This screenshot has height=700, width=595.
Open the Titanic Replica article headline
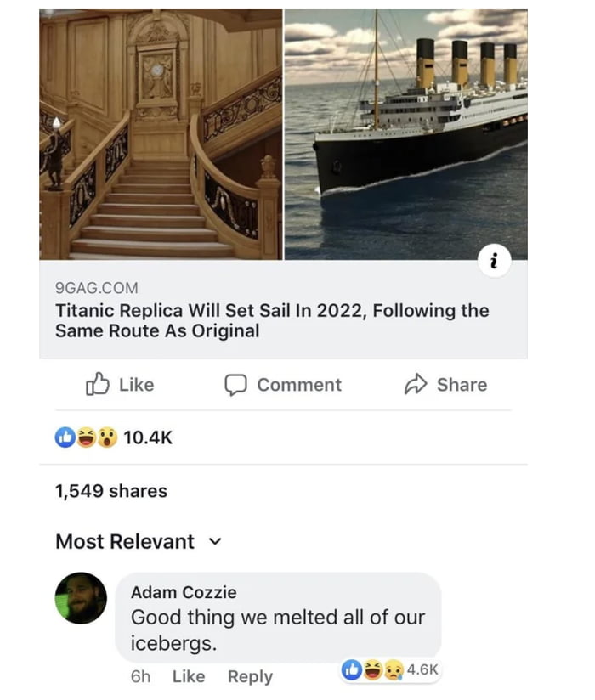(272, 320)
